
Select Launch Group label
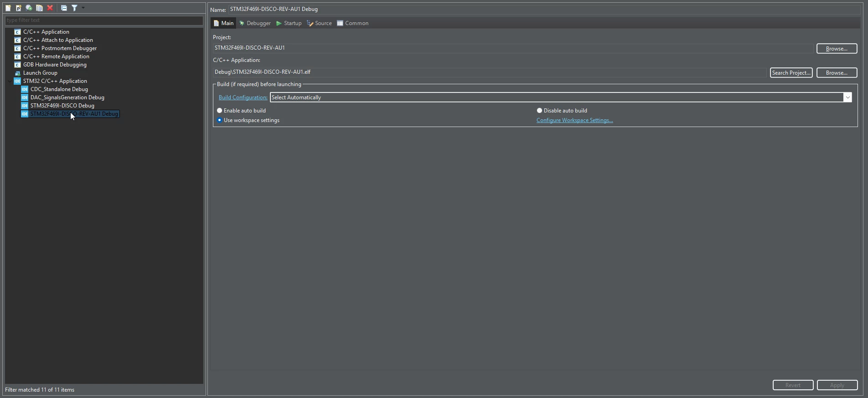pos(40,73)
